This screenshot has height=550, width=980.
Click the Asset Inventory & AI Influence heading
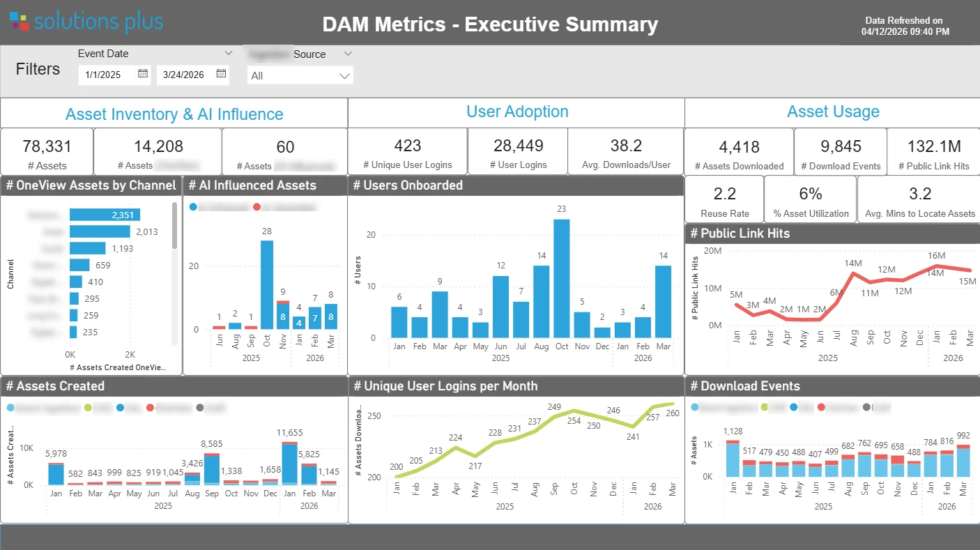pyautogui.click(x=174, y=114)
